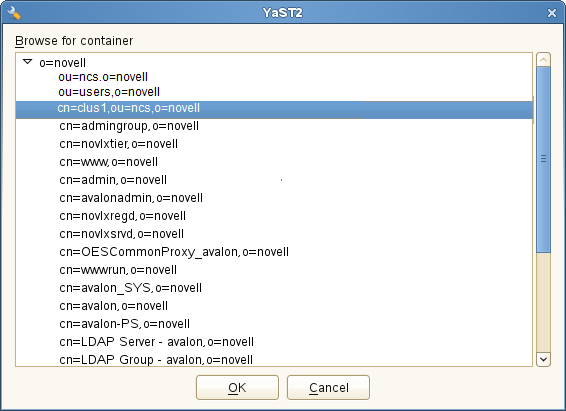Close the YaST2 dialog window

click(552, 13)
